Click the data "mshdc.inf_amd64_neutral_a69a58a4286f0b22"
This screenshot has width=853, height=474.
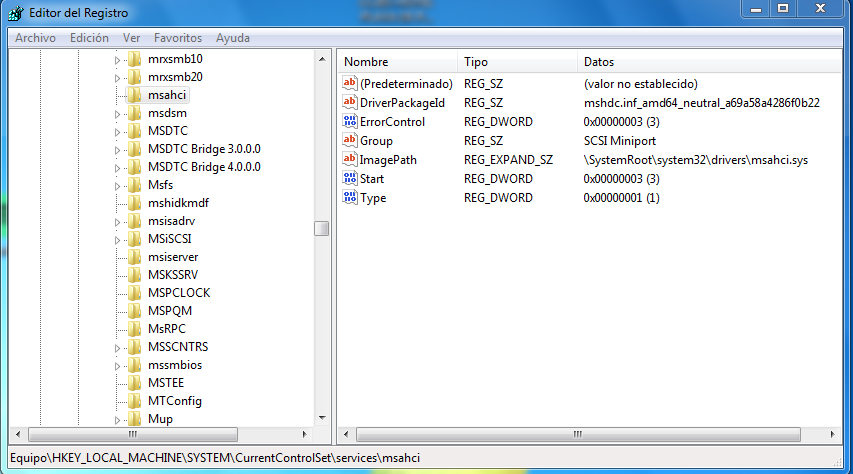click(x=701, y=103)
